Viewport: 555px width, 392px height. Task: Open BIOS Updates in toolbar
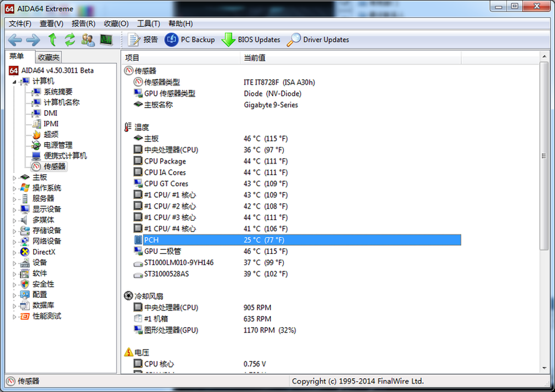[251, 39]
